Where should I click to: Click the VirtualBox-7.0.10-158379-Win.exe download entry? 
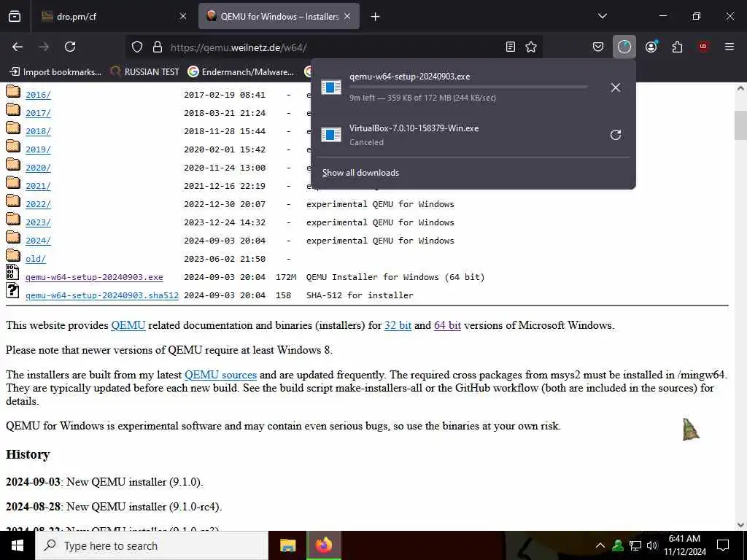tap(458, 135)
